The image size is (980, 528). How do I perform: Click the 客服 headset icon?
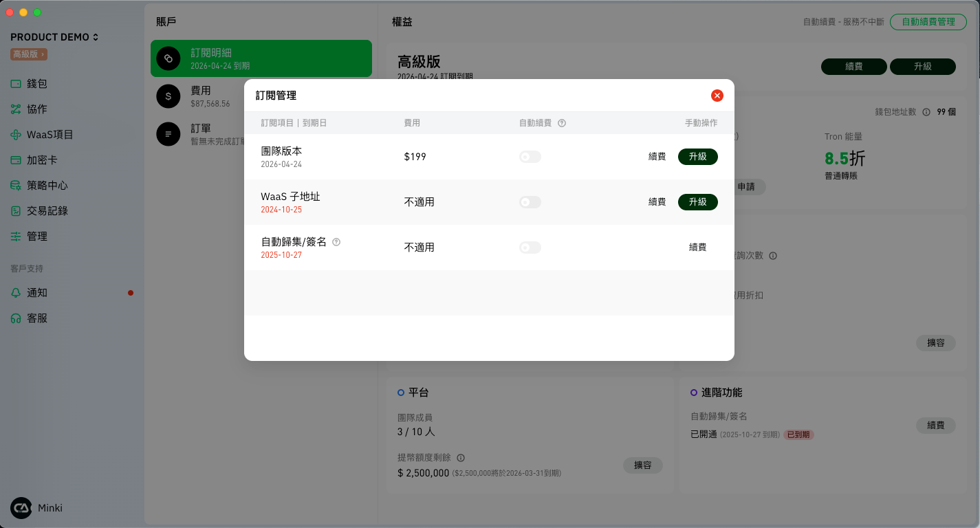16,318
